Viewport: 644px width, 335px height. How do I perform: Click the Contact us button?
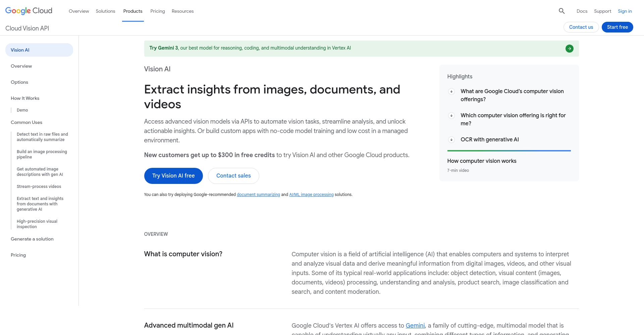tap(581, 27)
